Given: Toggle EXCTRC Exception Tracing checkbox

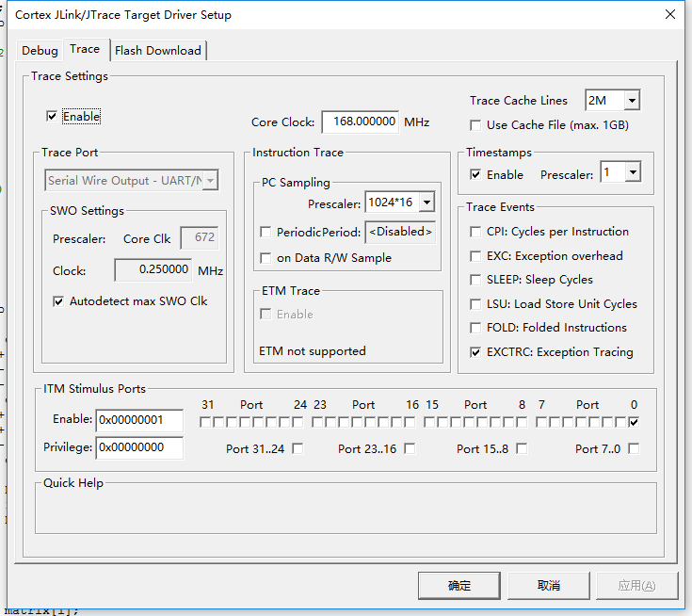Looking at the screenshot, I should (x=475, y=352).
